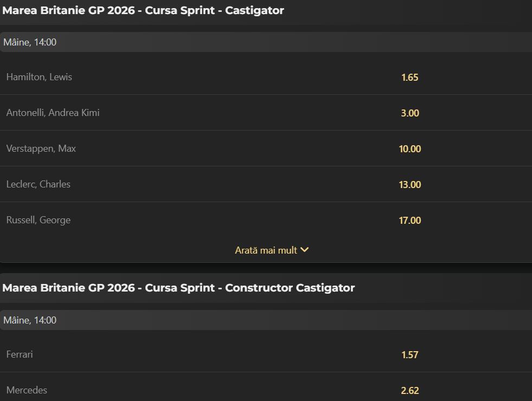Viewport: 532px width, 401px height.
Task: Select Ferrari constructor odds 1.57
Action: (409, 354)
